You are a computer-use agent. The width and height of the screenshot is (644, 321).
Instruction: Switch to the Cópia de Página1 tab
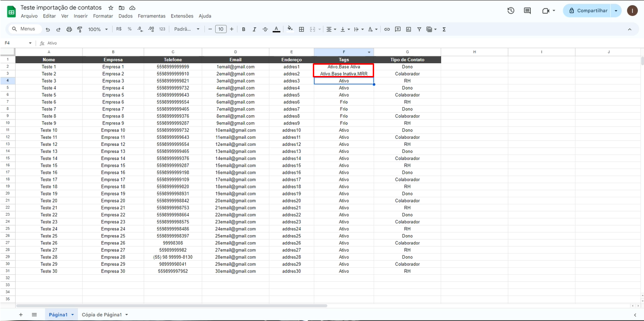coord(101,315)
